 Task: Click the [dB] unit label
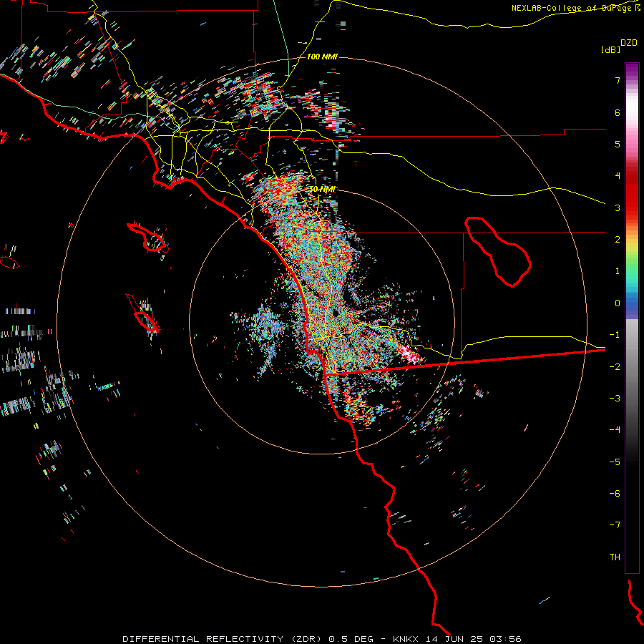point(610,49)
